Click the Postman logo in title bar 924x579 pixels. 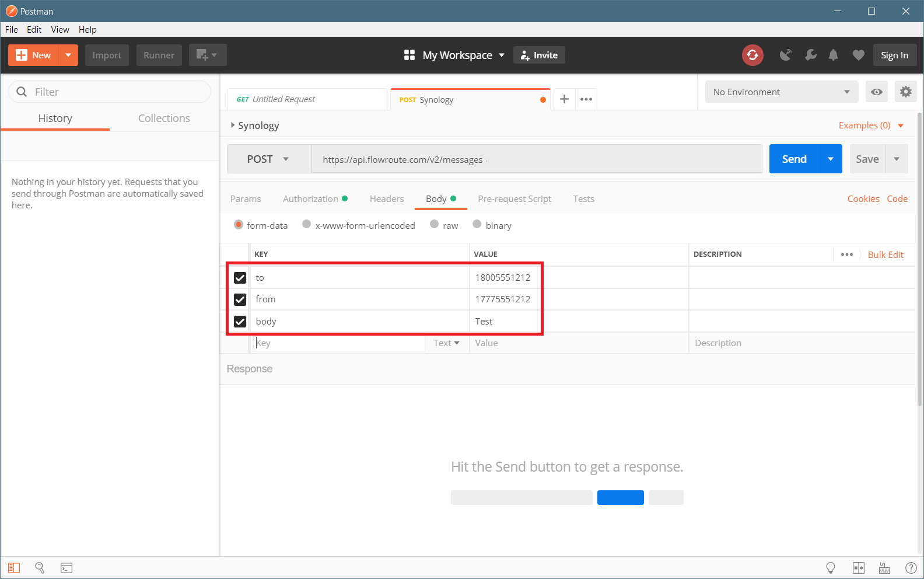(11, 11)
